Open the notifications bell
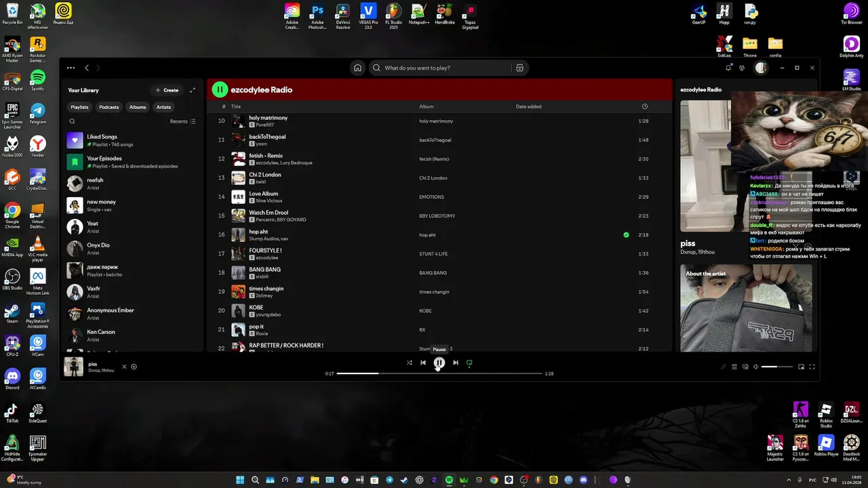 pyautogui.click(x=728, y=68)
